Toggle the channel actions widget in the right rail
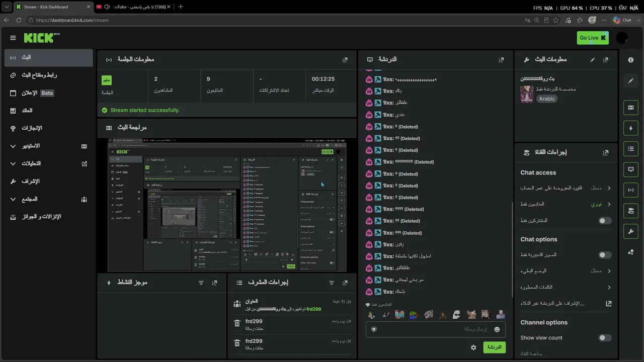644x362 pixels. tap(631, 211)
